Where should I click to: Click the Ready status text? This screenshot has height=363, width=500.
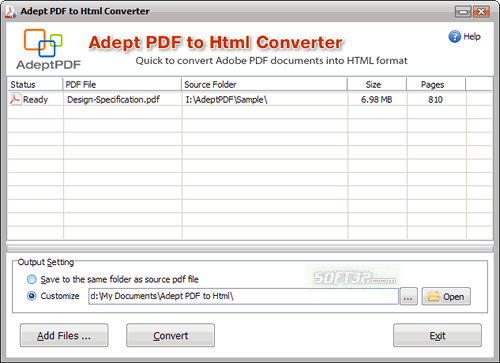coord(35,99)
